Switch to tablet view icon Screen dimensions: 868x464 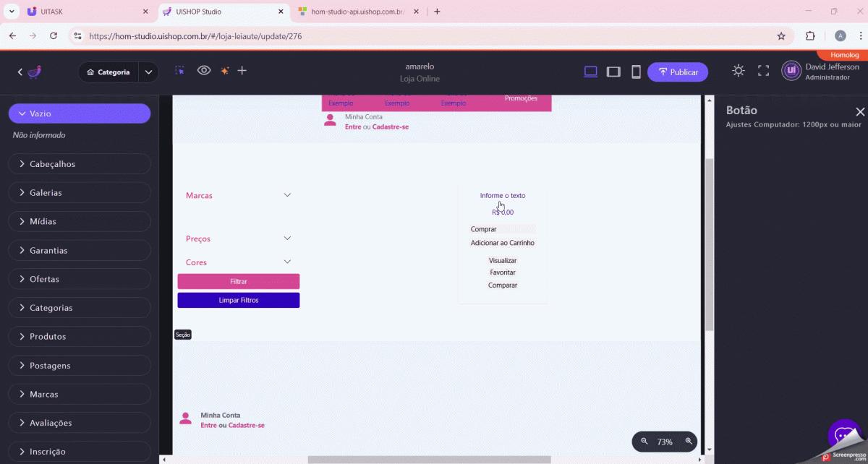[613, 72]
